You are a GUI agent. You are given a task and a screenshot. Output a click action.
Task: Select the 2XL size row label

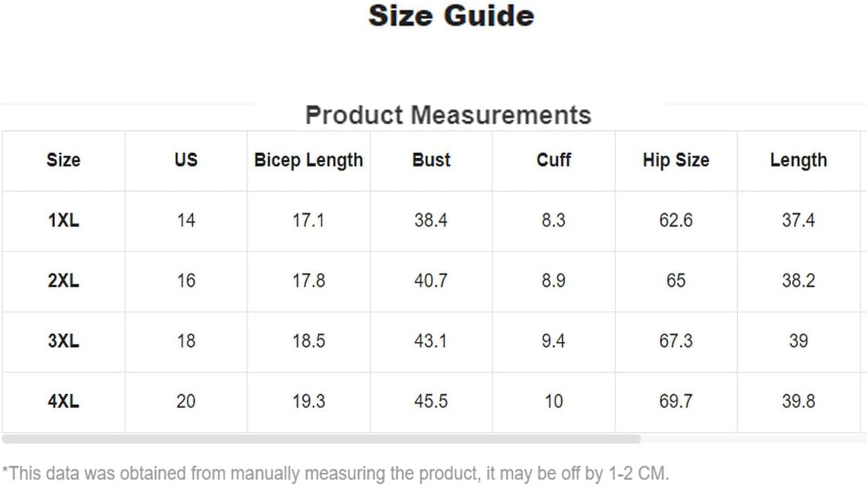(64, 281)
